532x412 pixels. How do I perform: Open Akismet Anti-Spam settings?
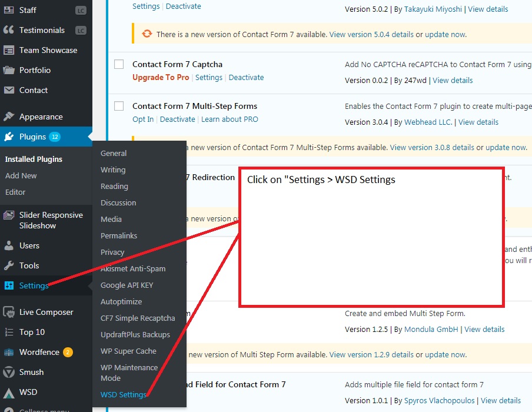[133, 269]
